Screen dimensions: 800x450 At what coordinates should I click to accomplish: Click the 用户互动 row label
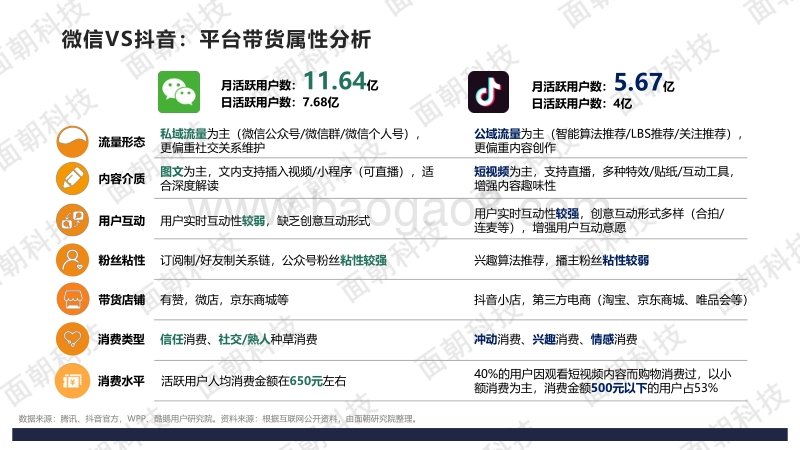[121, 220]
